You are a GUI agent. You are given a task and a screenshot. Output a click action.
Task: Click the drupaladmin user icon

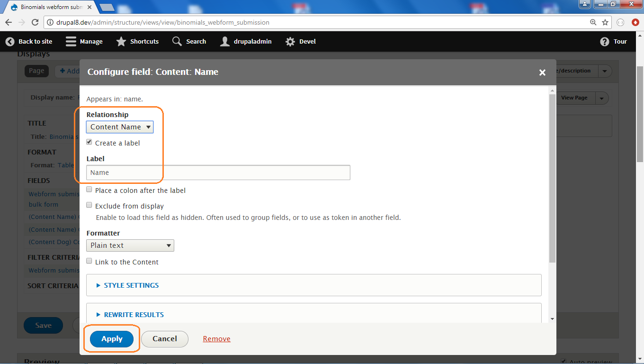pyautogui.click(x=224, y=41)
